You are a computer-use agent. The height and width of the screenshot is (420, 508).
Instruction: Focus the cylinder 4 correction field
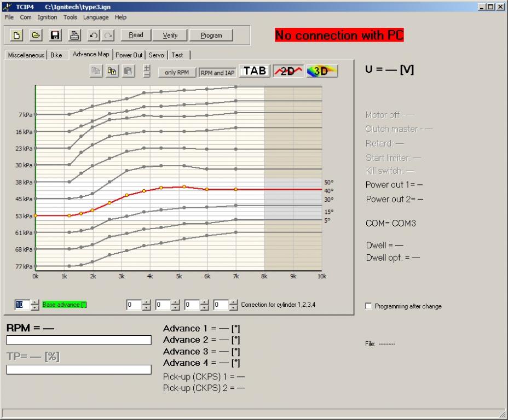tap(221, 305)
